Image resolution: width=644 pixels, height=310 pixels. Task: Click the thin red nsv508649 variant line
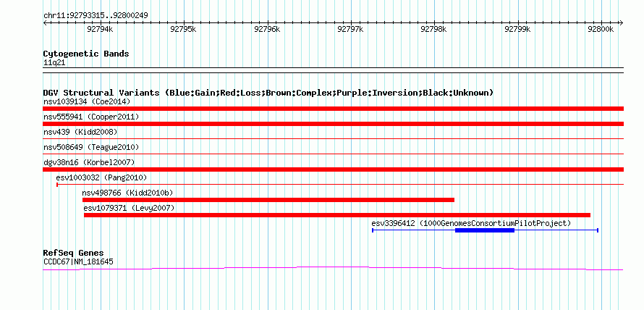click(x=333, y=154)
